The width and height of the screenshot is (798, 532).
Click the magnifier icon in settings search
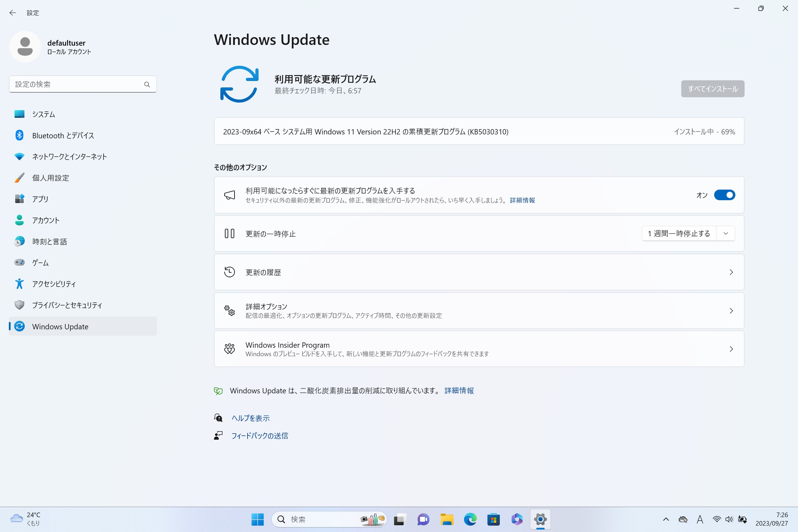pyautogui.click(x=147, y=85)
